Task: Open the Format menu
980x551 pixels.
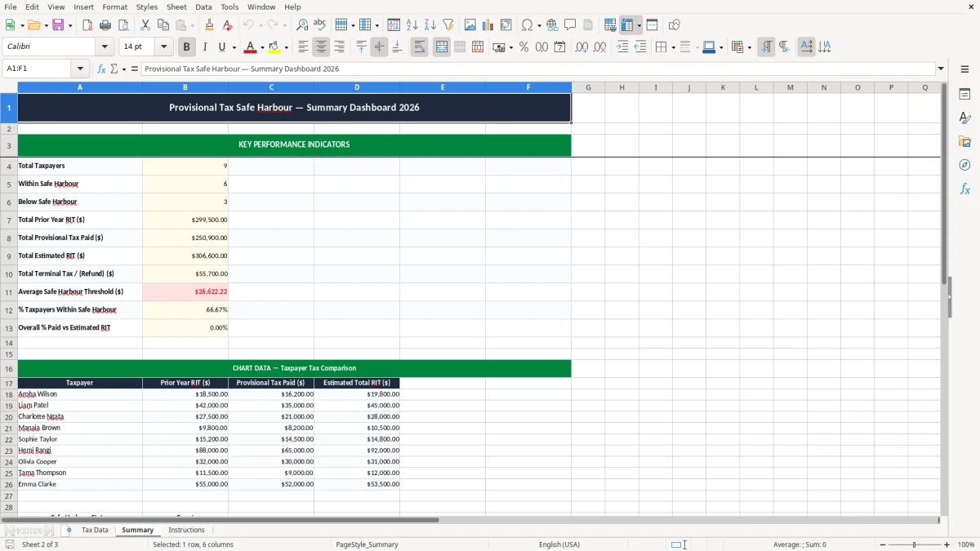Action: click(x=114, y=7)
